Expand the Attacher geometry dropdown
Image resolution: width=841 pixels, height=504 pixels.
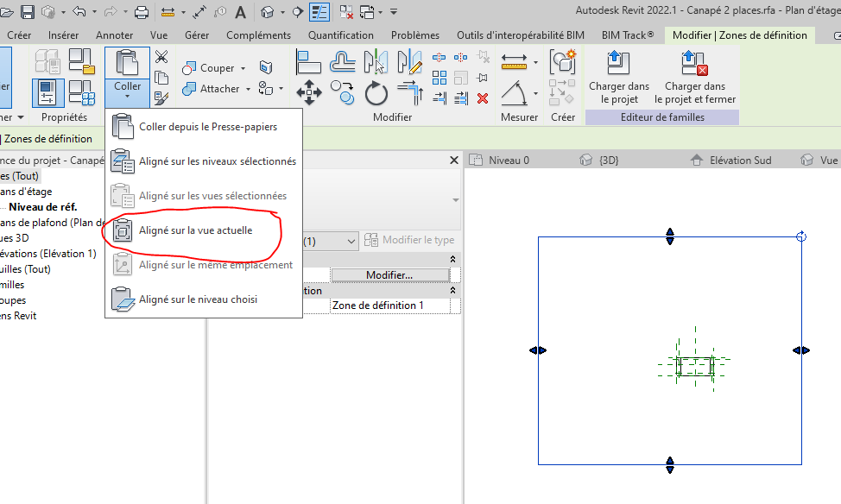pyautogui.click(x=248, y=89)
